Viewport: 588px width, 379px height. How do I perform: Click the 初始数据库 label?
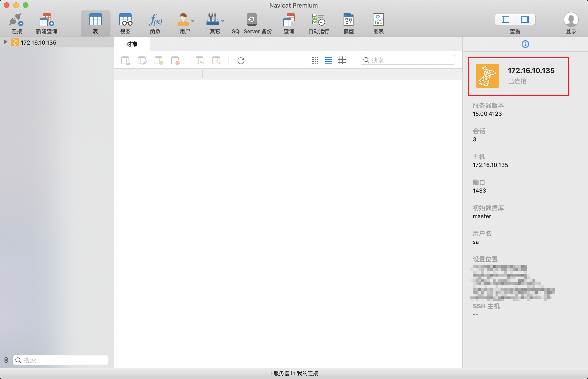click(488, 208)
